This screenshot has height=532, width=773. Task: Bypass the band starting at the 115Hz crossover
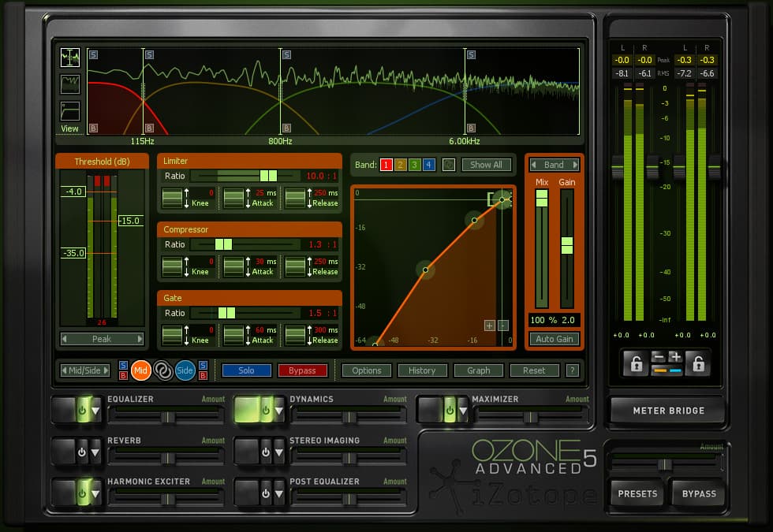[149, 128]
